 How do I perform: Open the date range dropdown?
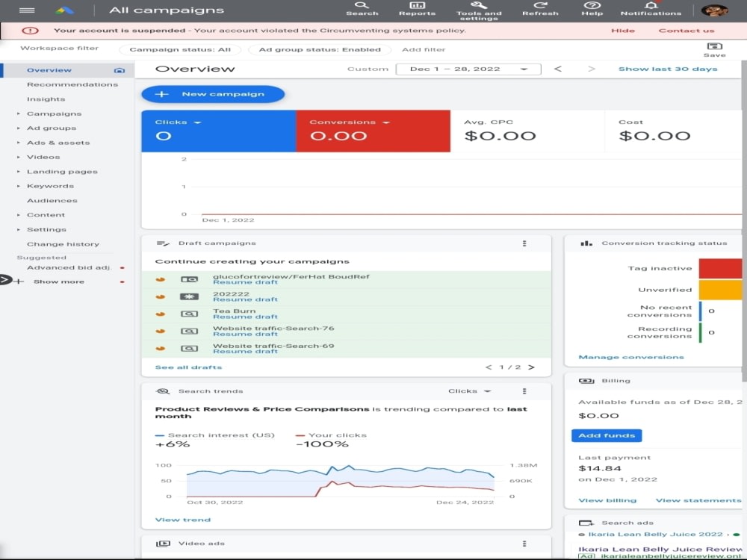click(x=468, y=69)
